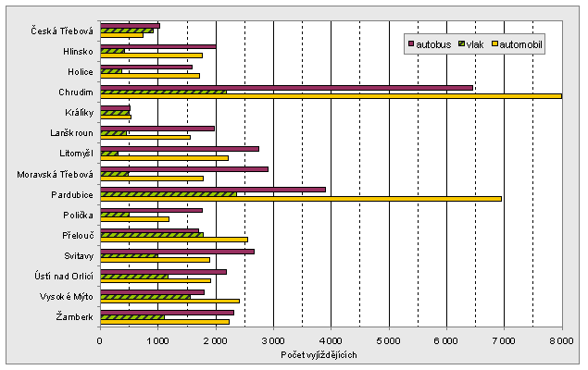Click the automobil legend yellow swatch
The image size is (588, 370).
(x=494, y=44)
